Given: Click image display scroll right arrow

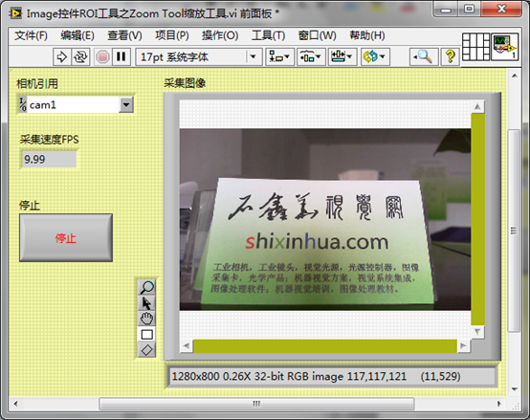Looking at the screenshot, I should [463, 345].
